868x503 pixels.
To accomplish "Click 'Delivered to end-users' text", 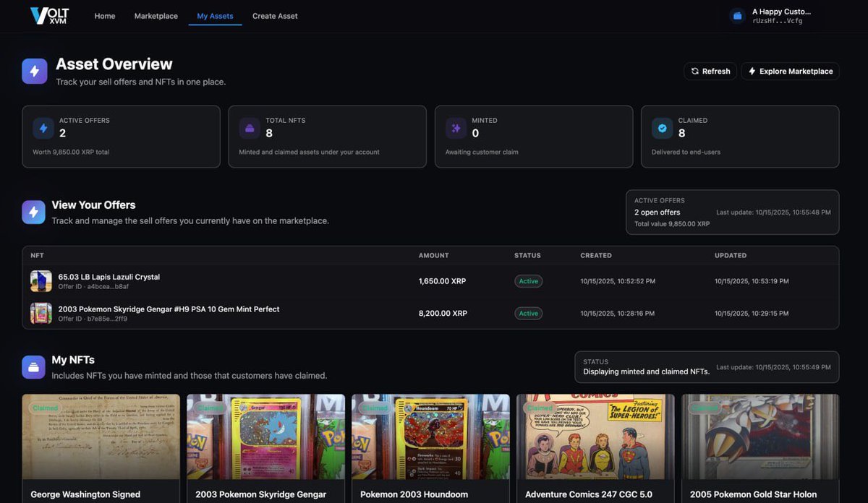I will tap(686, 152).
